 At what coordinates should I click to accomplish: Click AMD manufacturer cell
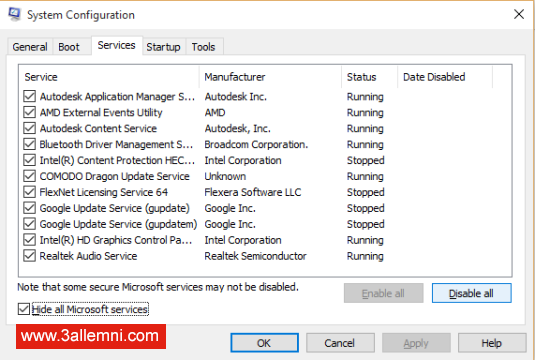point(215,113)
